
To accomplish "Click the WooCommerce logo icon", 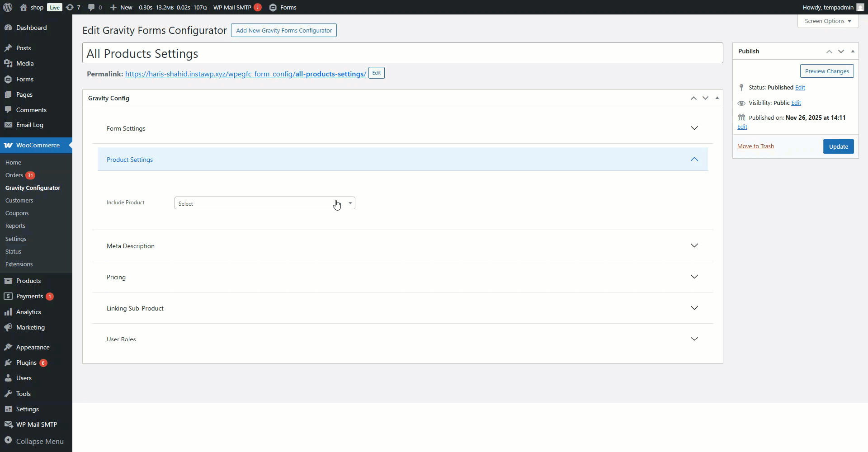I will click(8, 145).
